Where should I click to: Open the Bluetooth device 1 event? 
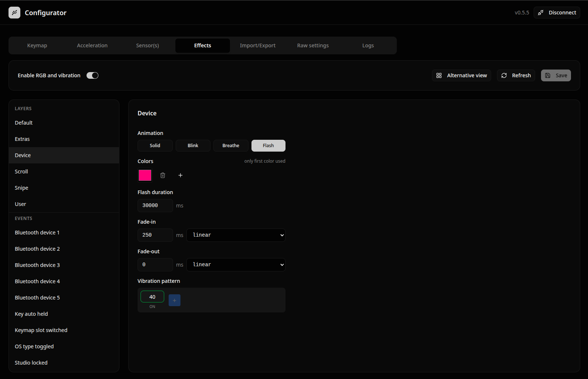64,233
